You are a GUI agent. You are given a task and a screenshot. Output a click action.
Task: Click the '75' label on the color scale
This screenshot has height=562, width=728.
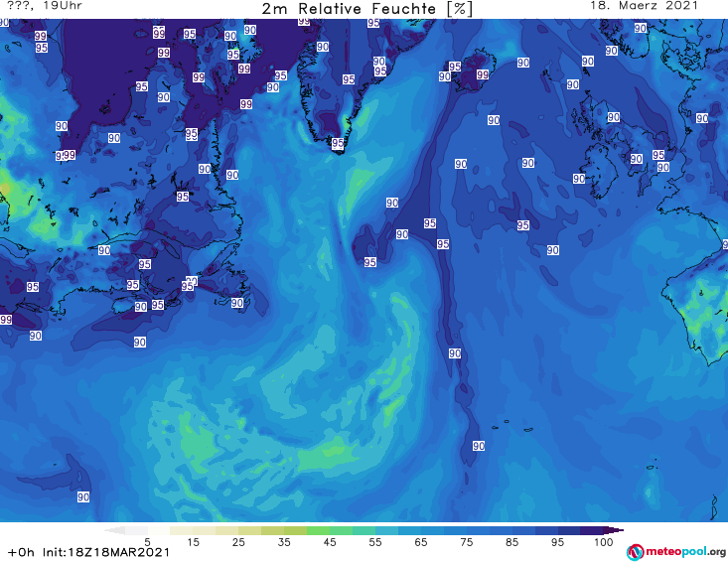[466, 542]
